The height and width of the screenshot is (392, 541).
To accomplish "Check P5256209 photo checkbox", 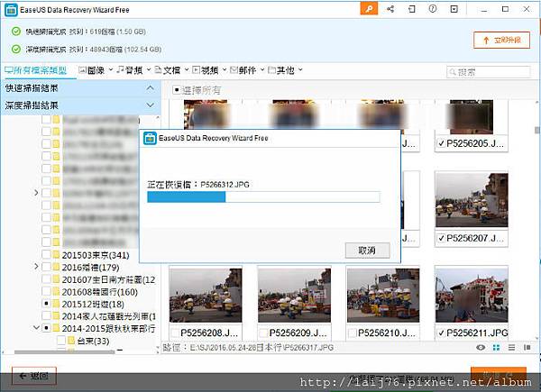I will pyautogui.click(x=263, y=333).
